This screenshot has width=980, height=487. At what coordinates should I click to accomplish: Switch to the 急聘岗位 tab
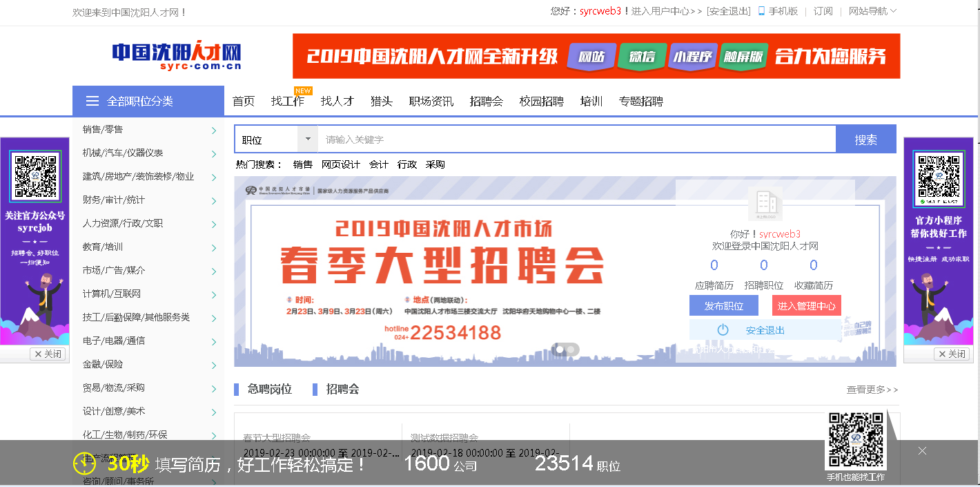click(270, 390)
